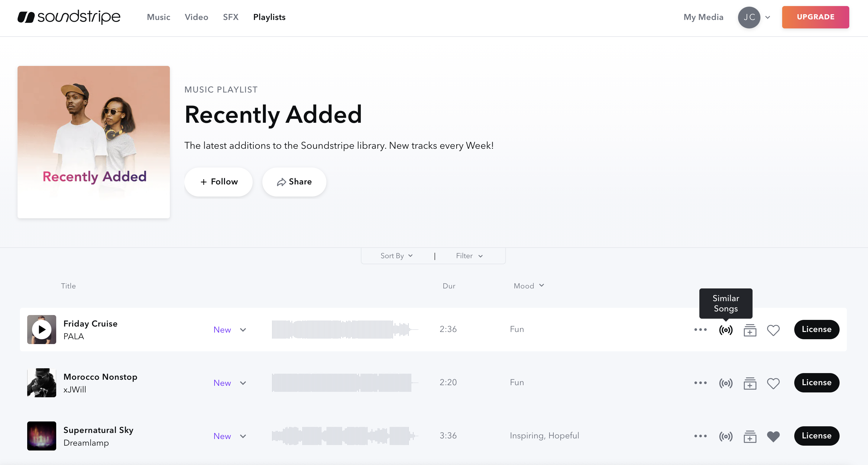868x465 pixels.
Task: Open the Sort By dropdown
Action: tap(396, 256)
